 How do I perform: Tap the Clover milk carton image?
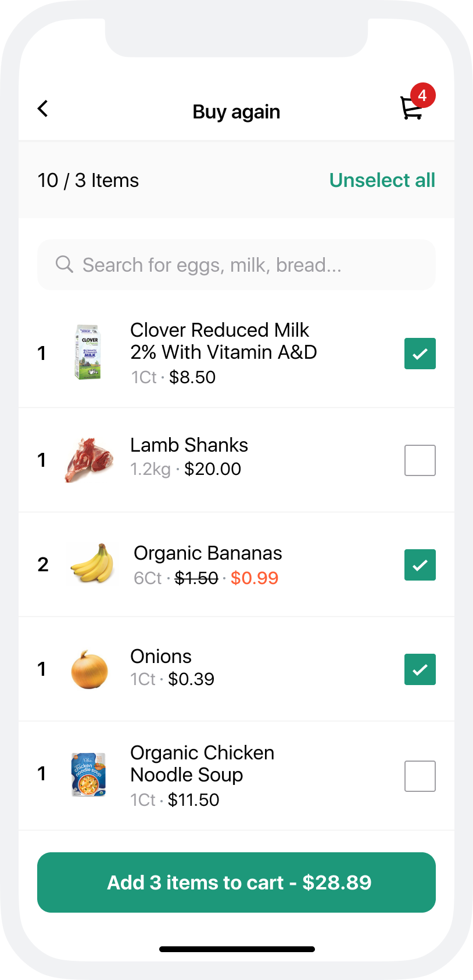(x=88, y=352)
